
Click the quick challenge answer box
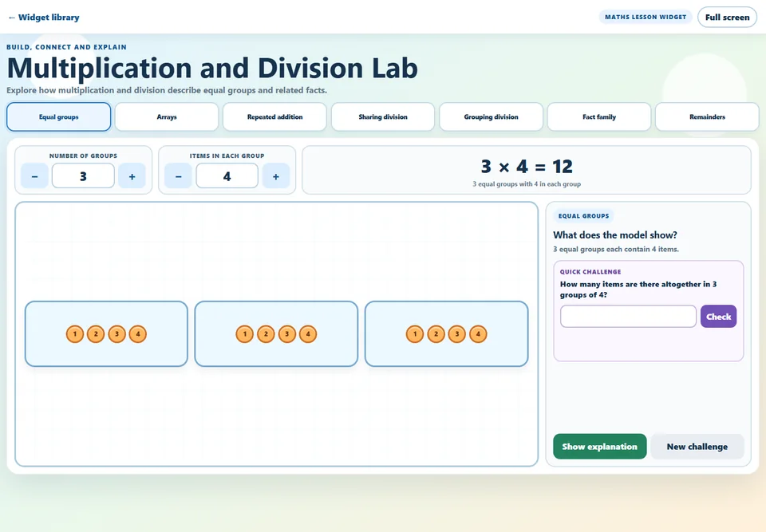[x=628, y=317]
